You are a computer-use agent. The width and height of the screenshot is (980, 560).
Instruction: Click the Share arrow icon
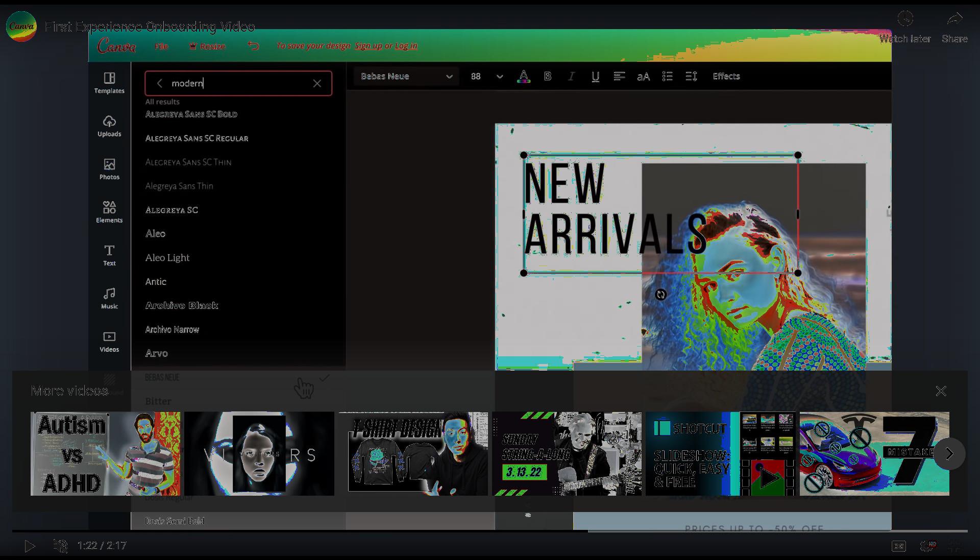coord(954,19)
